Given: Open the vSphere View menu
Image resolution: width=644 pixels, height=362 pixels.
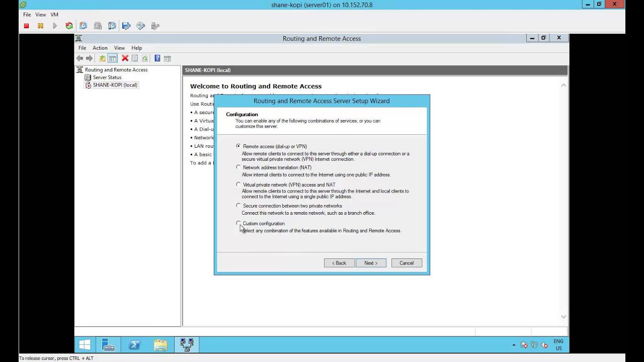Looking at the screenshot, I should tap(41, 15).
